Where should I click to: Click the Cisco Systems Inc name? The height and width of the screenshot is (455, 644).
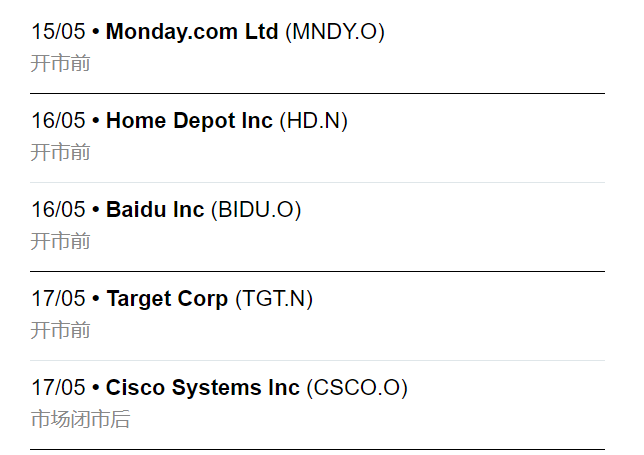point(203,388)
